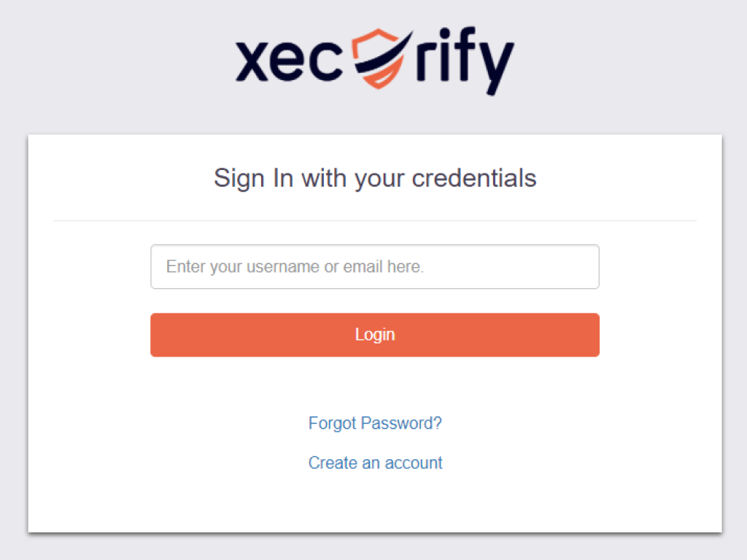Open the Forgot Password? link
This screenshot has width=747, height=560.
click(x=375, y=424)
